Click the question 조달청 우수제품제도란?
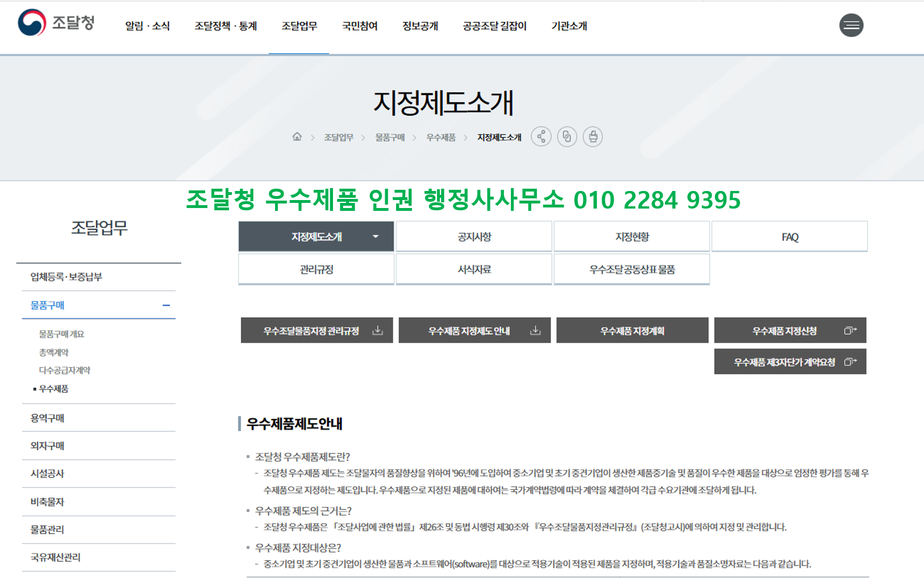 (x=302, y=457)
